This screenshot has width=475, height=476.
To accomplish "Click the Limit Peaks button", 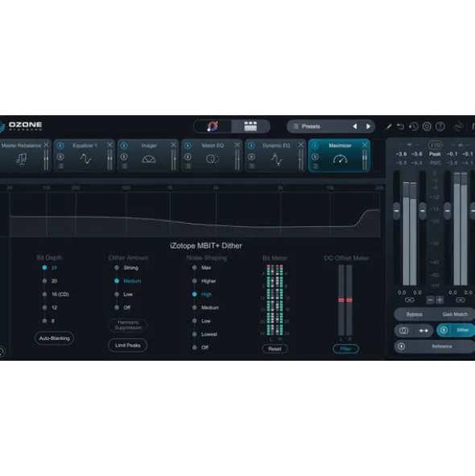I will click(128, 346).
